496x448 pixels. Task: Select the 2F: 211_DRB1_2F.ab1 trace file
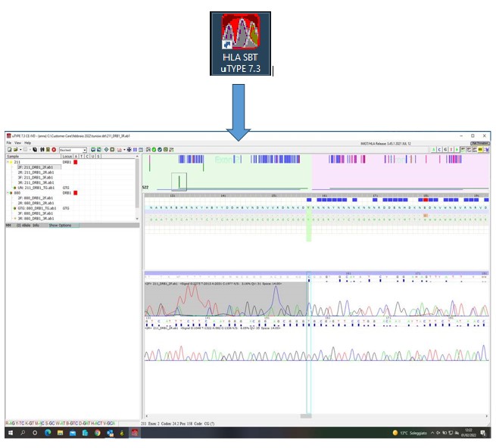(x=36, y=167)
